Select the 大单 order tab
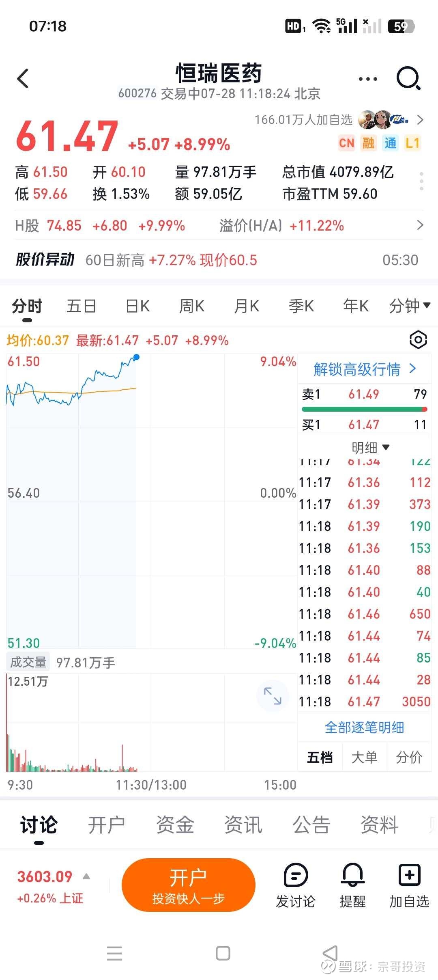Viewport: 438px width, 980px height. (x=364, y=757)
